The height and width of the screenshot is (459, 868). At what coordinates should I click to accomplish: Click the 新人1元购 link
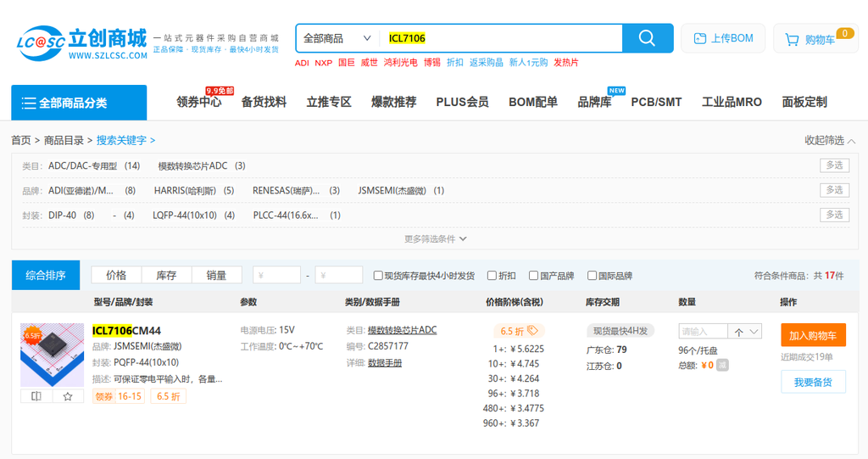pos(528,63)
